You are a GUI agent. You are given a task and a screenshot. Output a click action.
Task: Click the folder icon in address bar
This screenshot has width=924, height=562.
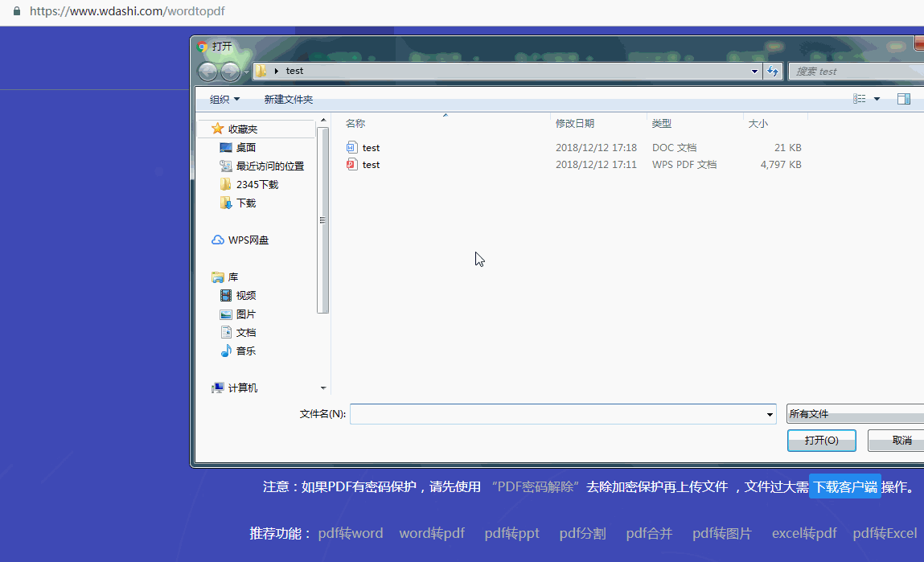click(261, 71)
